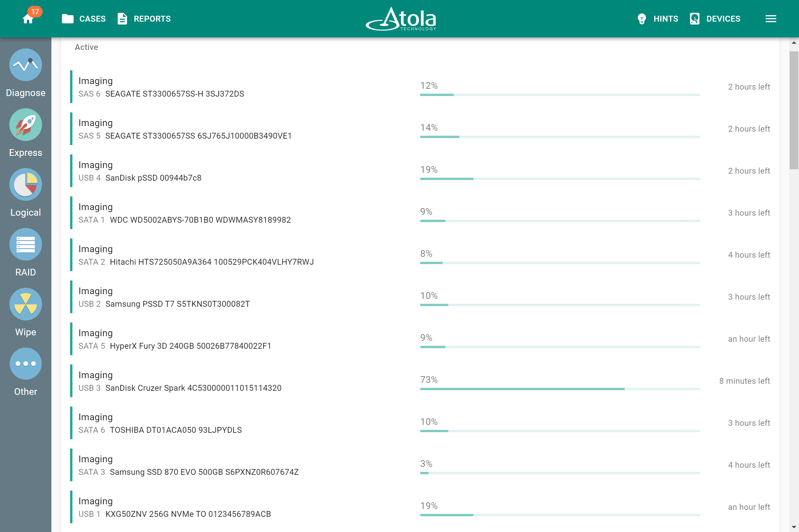The width and height of the screenshot is (799, 532).
Task: Click the 12% progress bar for SAS 6
Action: click(x=560, y=95)
